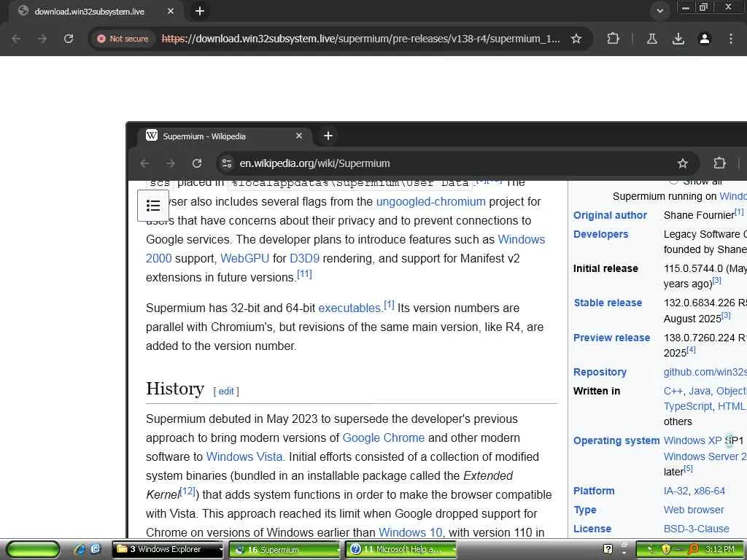Open the x86-64 platform link
The image size is (747, 560).
(x=709, y=491)
